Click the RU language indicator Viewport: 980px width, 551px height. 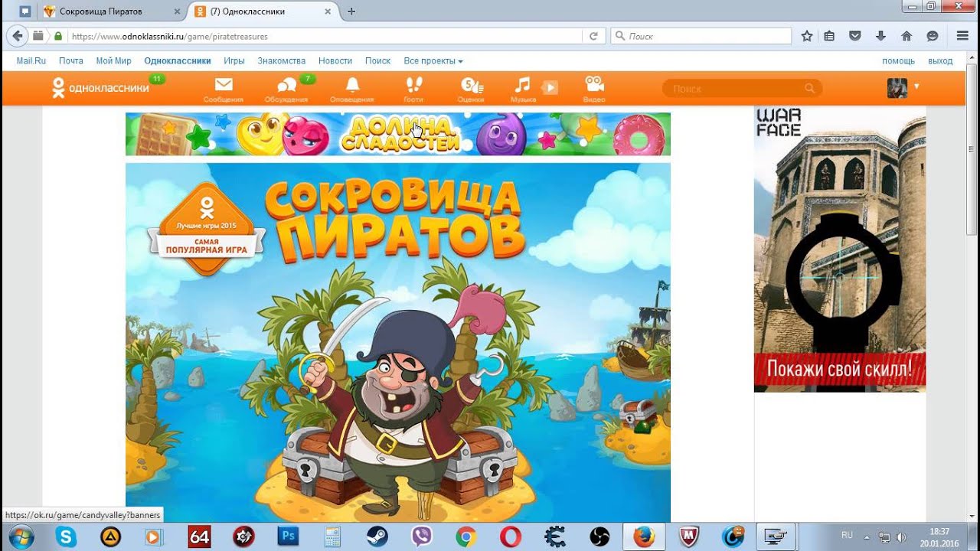coord(847,535)
